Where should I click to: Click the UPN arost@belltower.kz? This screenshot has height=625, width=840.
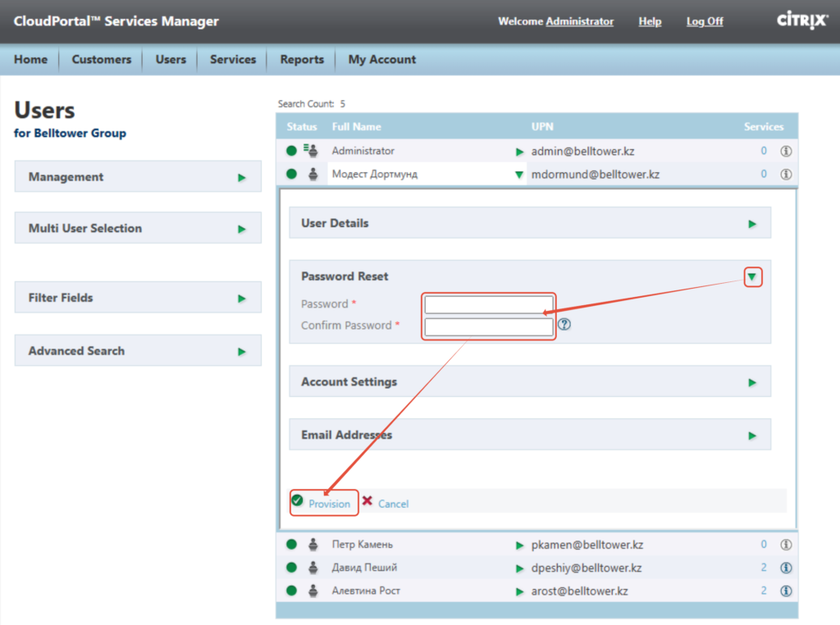coord(579,591)
